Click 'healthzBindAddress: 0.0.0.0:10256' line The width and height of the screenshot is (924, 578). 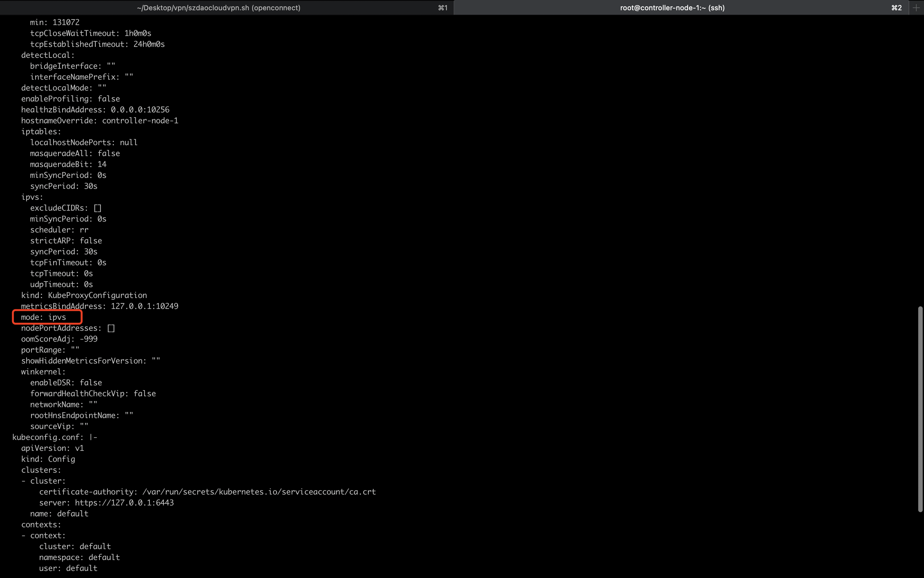[95, 110]
